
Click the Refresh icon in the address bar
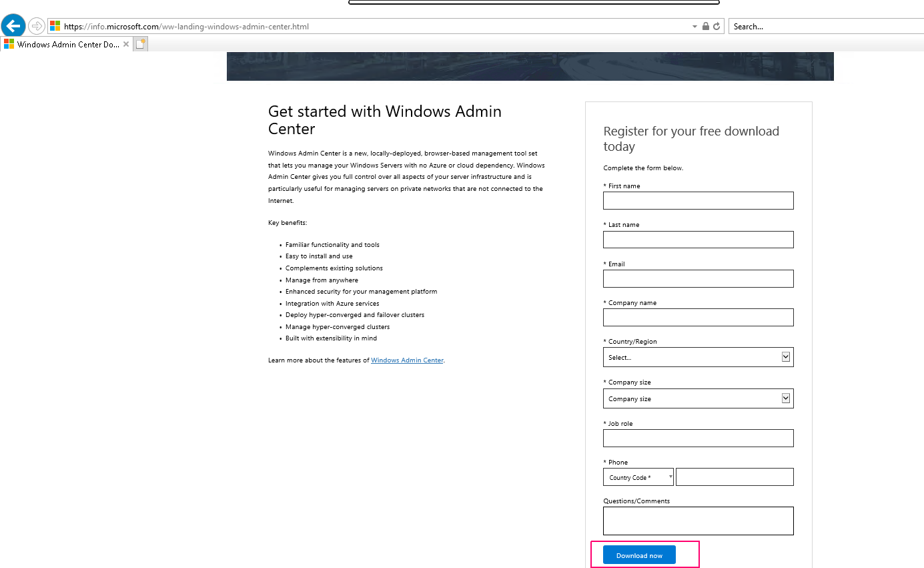[717, 27]
